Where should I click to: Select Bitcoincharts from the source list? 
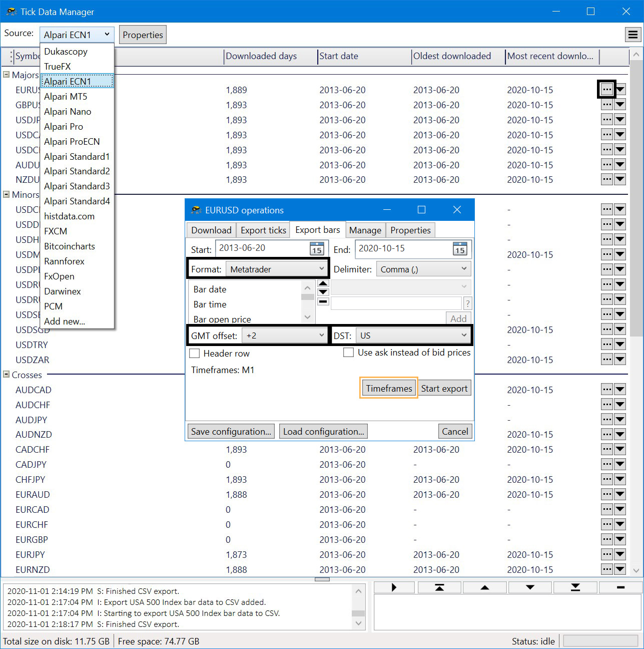78,246
